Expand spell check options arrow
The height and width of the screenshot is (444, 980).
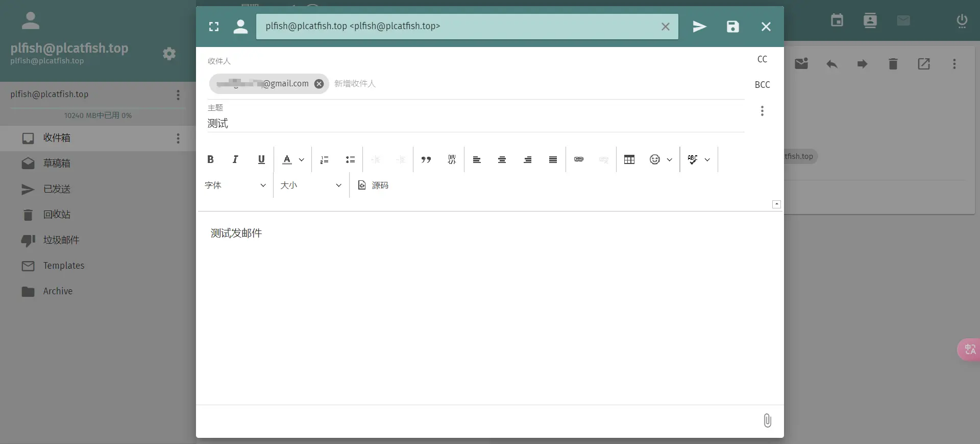point(707,159)
